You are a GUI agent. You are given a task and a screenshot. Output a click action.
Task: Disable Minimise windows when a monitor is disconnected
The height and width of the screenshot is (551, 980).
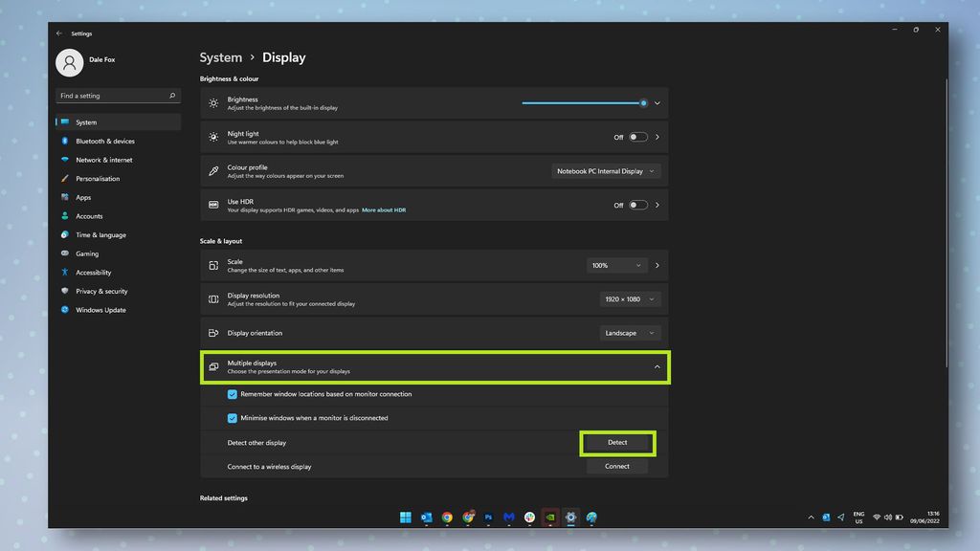(x=232, y=418)
